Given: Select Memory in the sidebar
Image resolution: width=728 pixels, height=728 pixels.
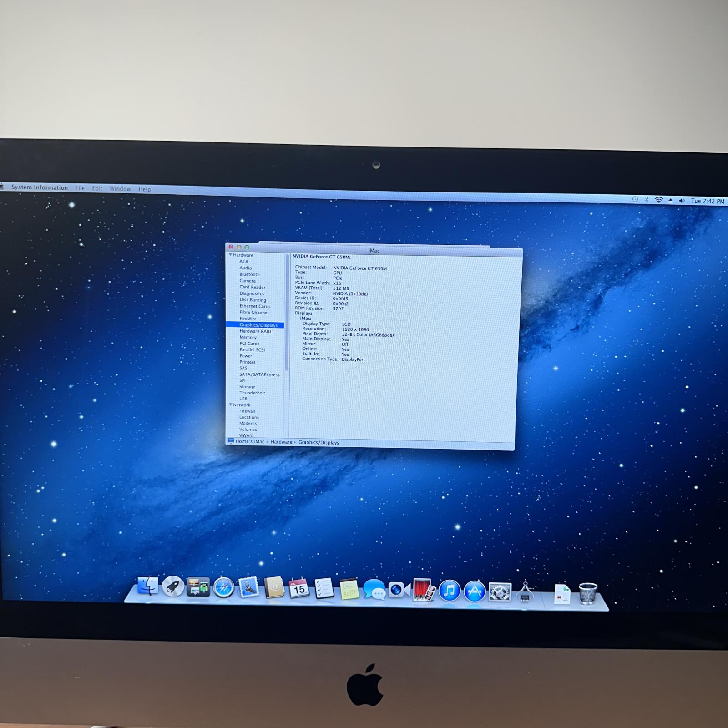Looking at the screenshot, I should [x=248, y=337].
